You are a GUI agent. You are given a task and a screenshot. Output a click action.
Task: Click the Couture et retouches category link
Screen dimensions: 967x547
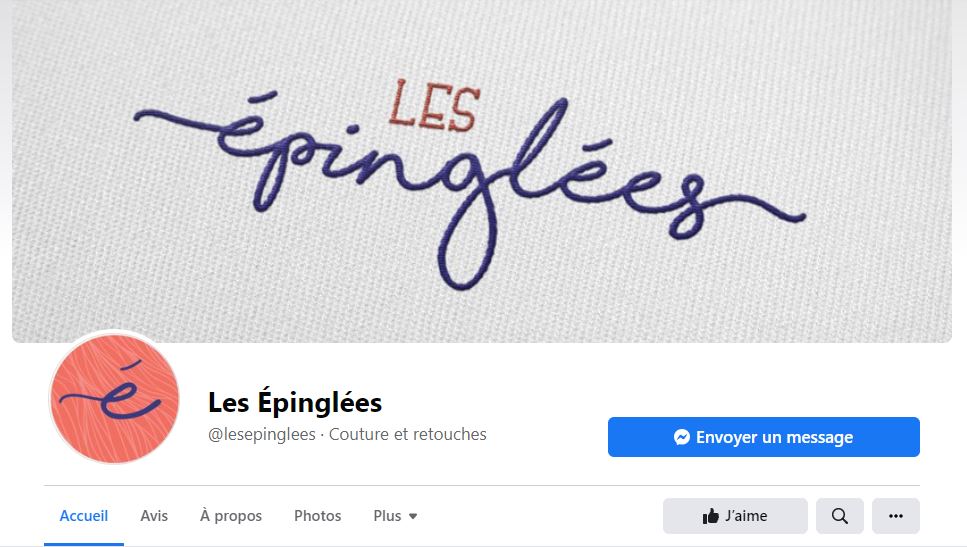pos(408,434)
